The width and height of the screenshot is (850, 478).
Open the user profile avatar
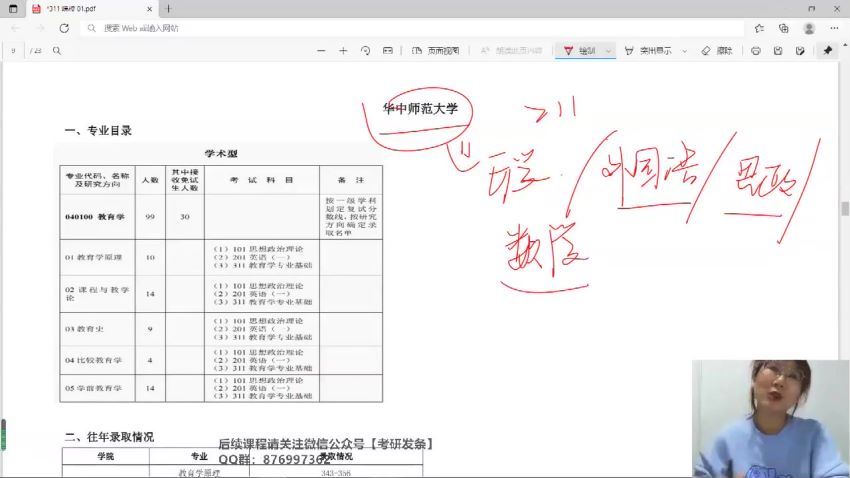(x=809, y=28)
